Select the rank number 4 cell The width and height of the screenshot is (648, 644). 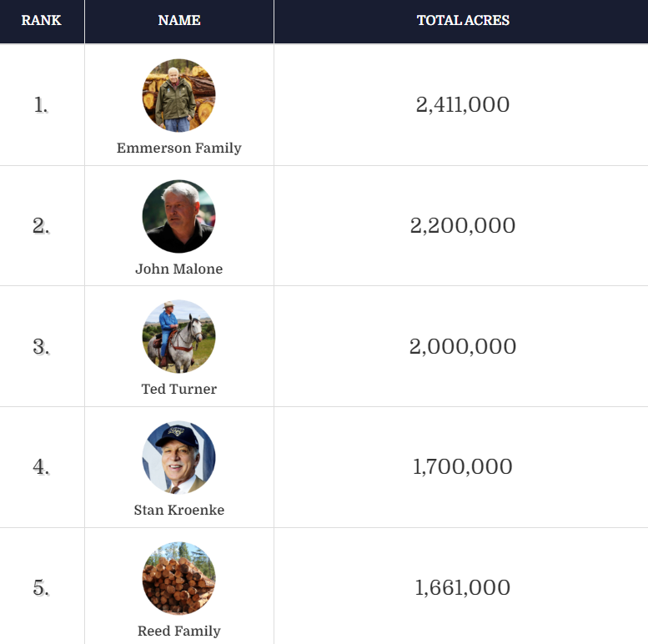click(42, 467)
